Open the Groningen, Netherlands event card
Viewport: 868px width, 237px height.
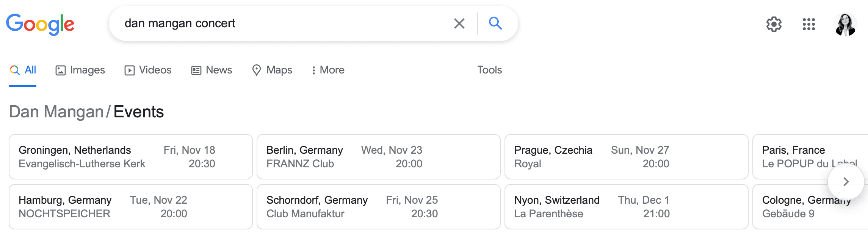tap(130, 157)
